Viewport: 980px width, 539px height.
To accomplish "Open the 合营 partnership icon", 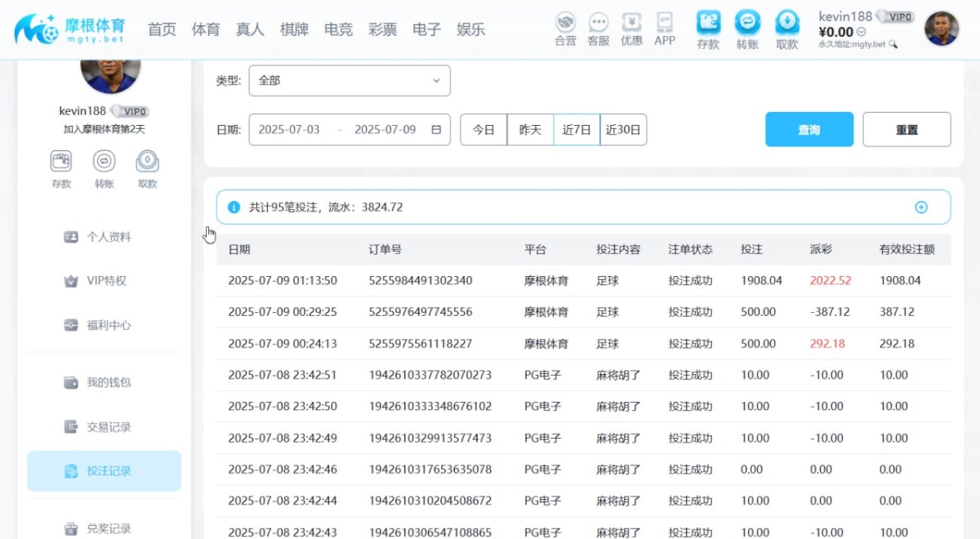I will [x=565, y=27].
